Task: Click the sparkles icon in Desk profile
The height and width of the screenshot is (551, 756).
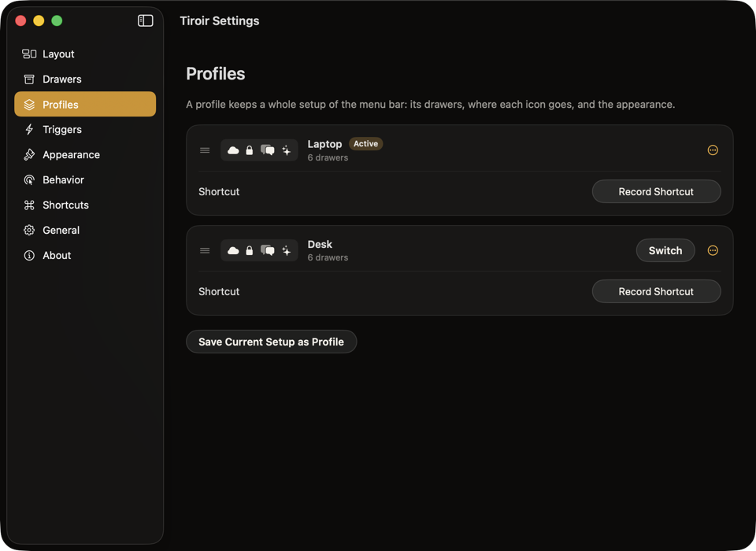Action: tap(287, 250)
